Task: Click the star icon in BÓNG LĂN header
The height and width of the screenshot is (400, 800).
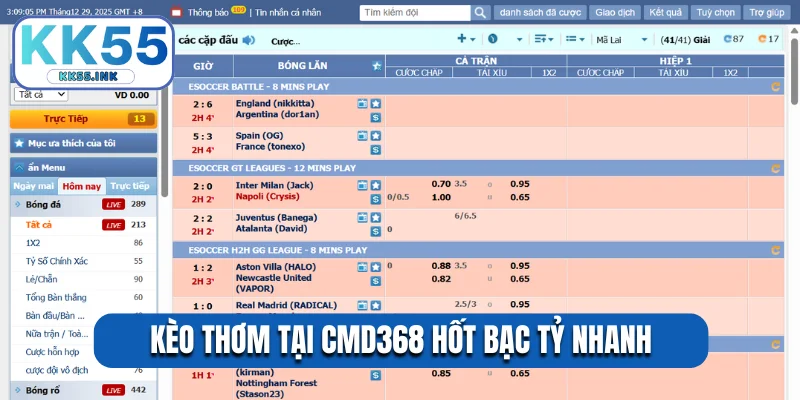Action: [x=377, y=66]
